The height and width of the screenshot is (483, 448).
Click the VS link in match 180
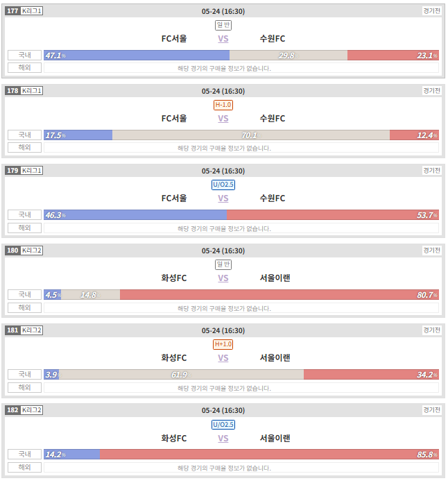223,278
